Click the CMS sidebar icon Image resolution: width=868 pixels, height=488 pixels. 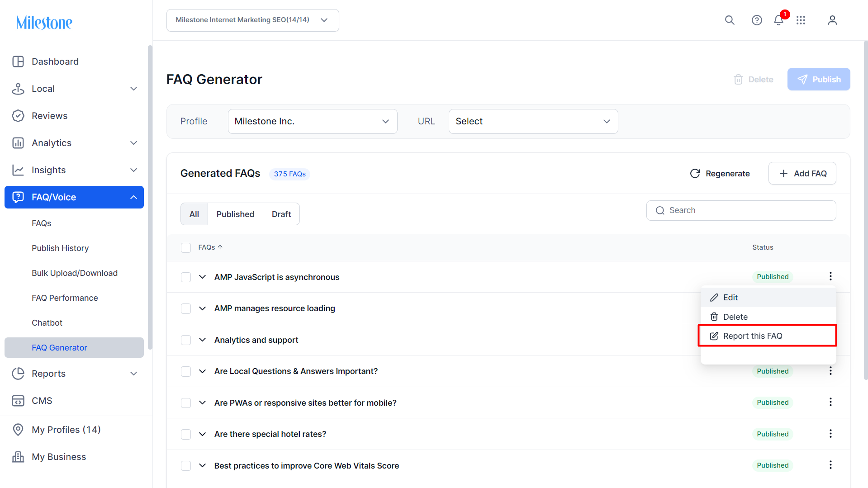click(18, 401)
